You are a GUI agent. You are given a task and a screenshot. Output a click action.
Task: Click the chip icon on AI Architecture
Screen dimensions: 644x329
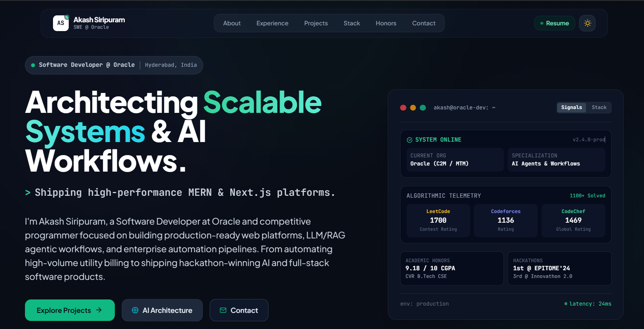tap(135, 310)
